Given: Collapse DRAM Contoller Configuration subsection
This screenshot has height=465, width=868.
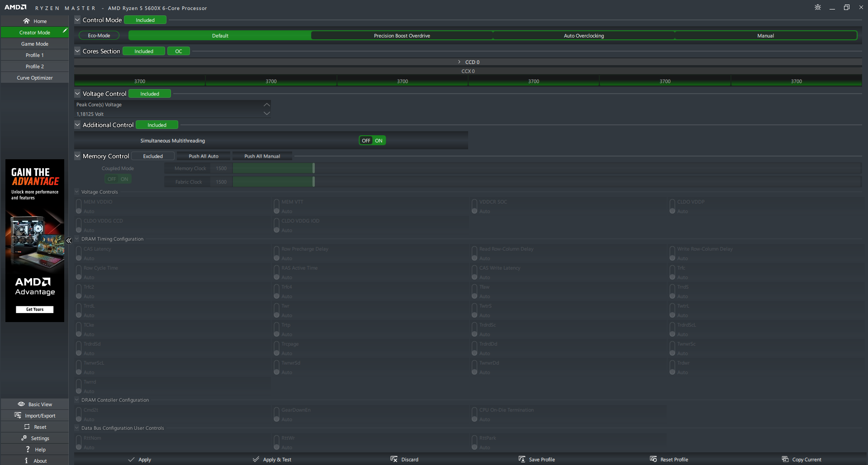Looking at the screenshot, I should (77, 400).
